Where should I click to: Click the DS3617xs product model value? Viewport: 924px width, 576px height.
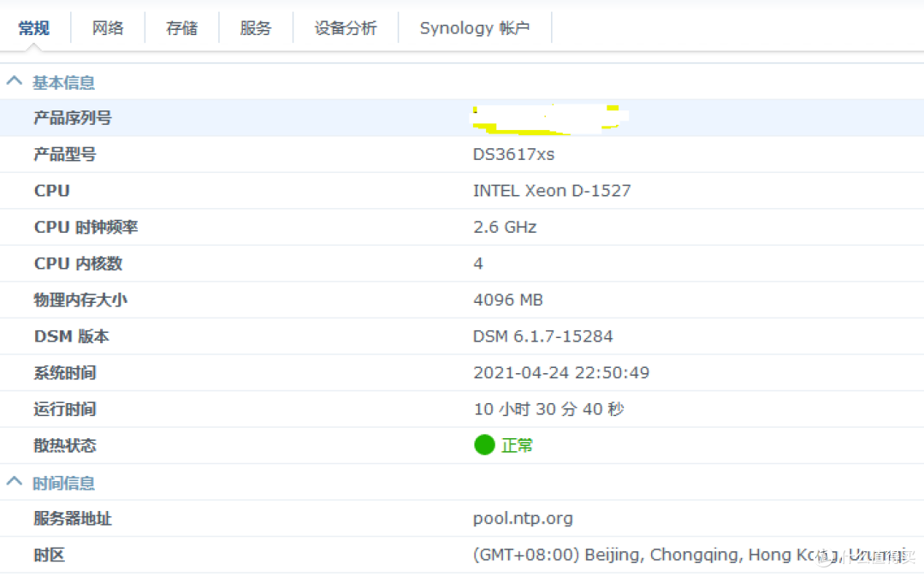513,154
